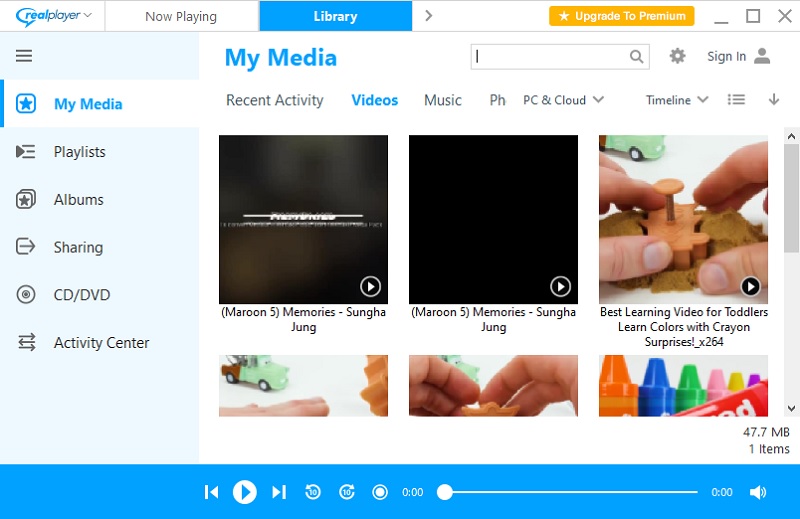
Task: Click the search magnifier icon
Action: click(636, 56)
